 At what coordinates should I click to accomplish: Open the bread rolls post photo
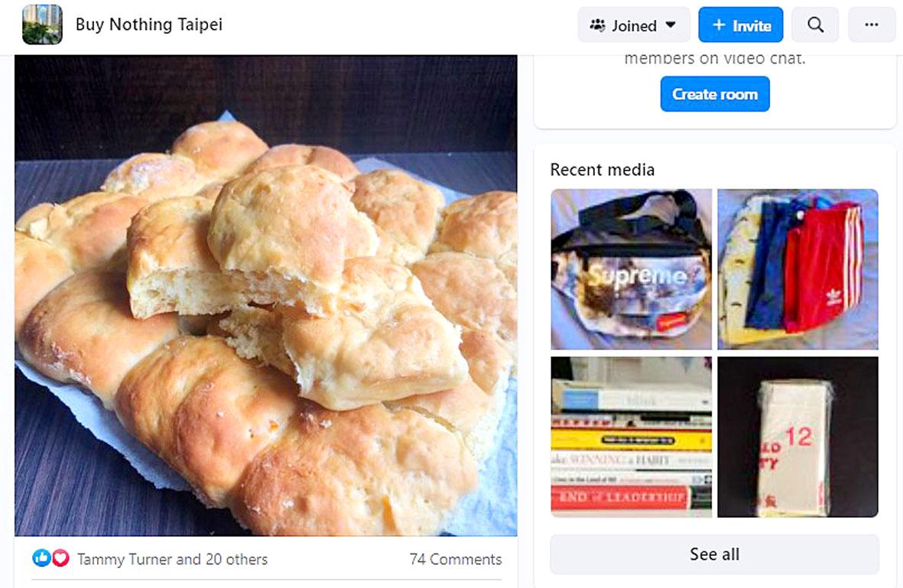266,295
